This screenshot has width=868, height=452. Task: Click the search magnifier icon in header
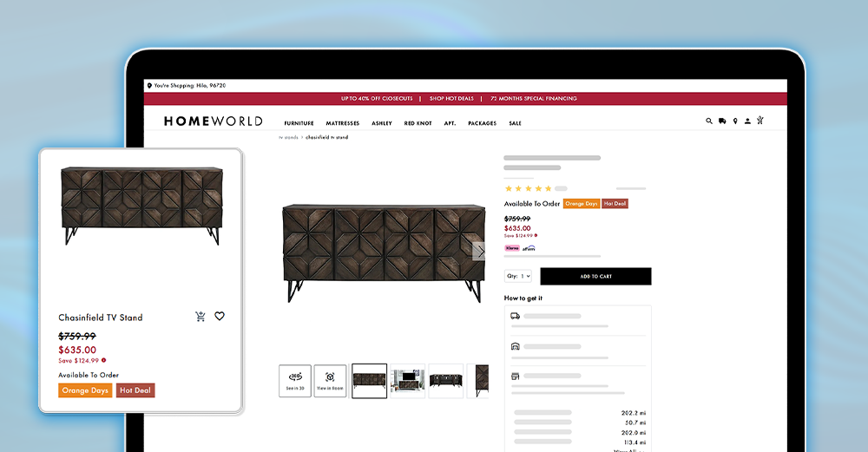pos(709,121)
